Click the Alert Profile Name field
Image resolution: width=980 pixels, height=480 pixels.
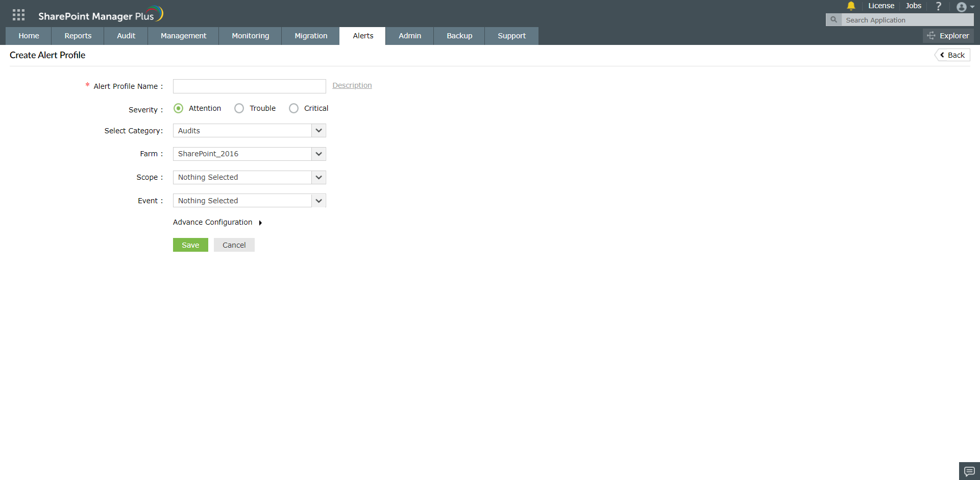pyautogui.click(x=249, y=86)
